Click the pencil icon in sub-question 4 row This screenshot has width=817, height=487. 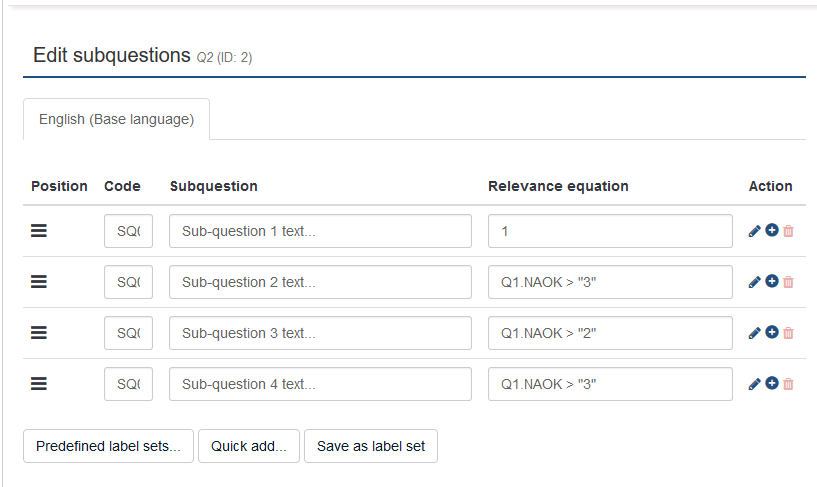point(755,384)
